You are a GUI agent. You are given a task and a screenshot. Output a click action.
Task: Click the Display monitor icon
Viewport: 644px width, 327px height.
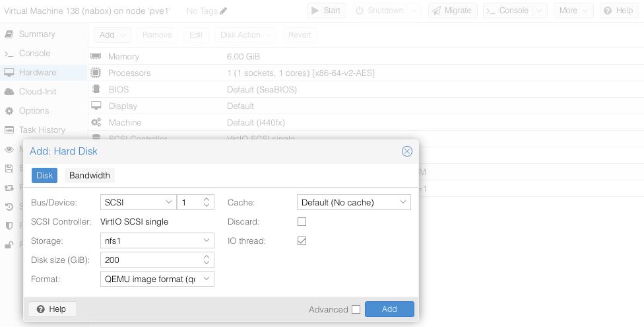click(x=96, y=106)
